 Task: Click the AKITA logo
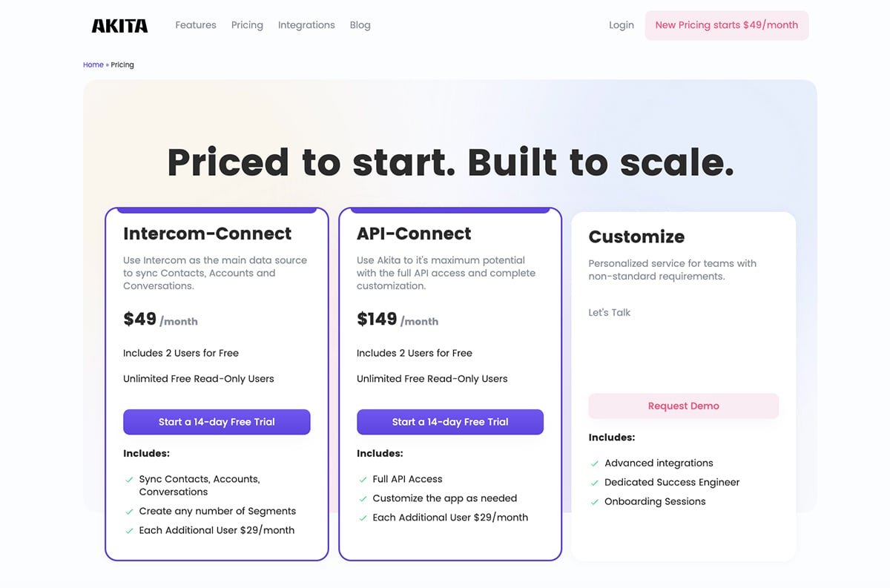[119, 24]
